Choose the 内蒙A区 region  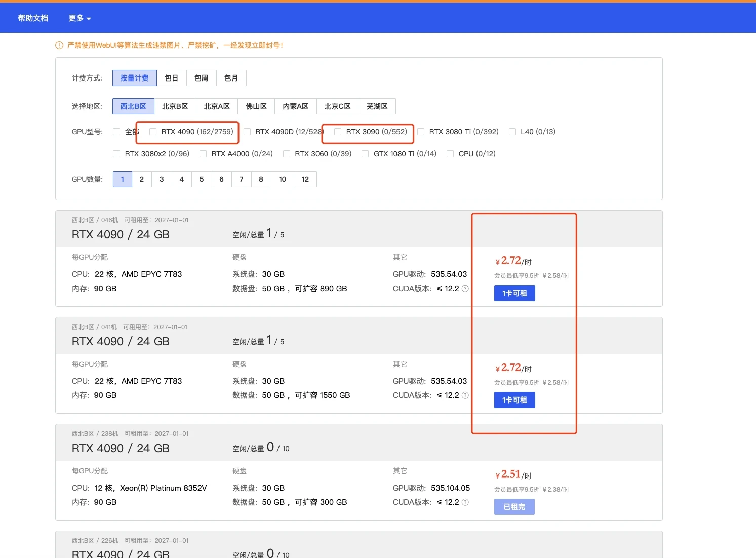(296, 106)
